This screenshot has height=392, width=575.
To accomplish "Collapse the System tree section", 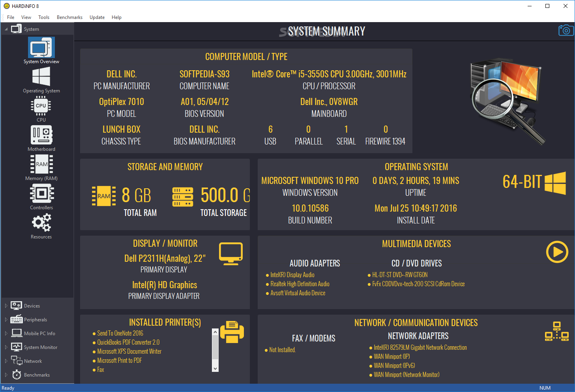I will click(x=6, y=29).
